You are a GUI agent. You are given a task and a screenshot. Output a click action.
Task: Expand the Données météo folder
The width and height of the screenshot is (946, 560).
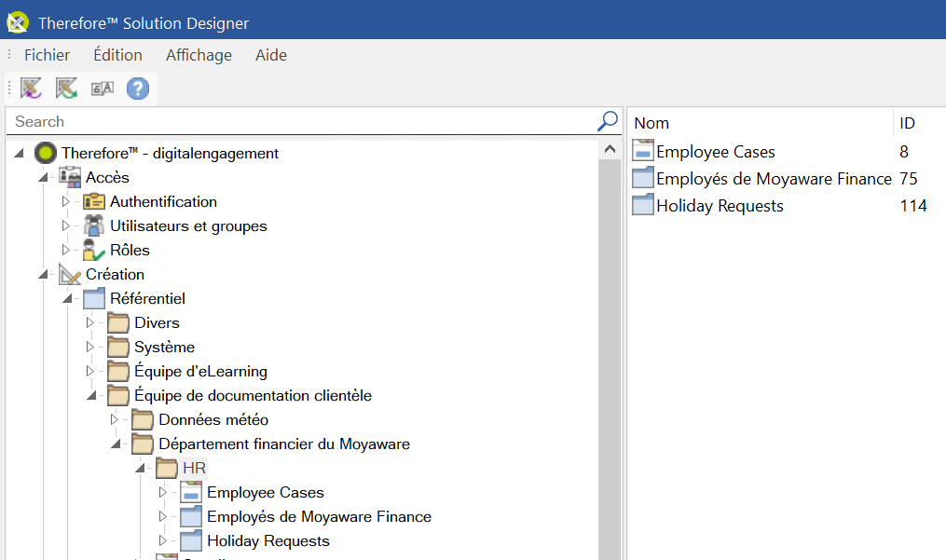point(115,420)
